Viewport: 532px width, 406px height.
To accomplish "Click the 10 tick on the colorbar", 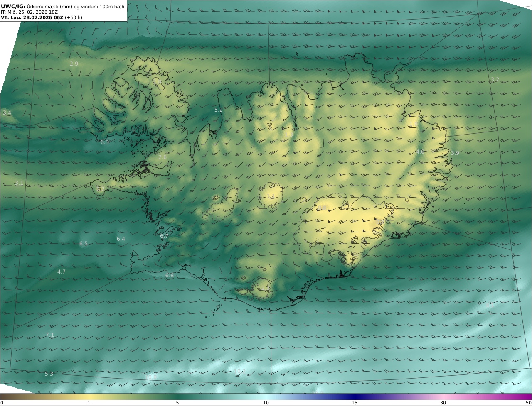I will 266,403.
